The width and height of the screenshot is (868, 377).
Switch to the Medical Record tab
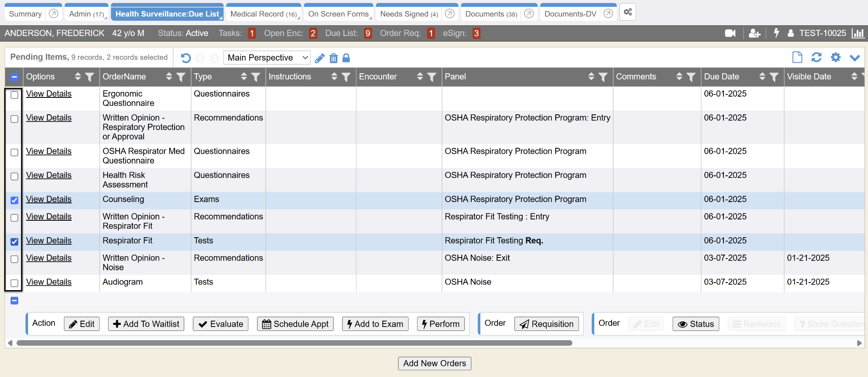(x=263, y=14)
